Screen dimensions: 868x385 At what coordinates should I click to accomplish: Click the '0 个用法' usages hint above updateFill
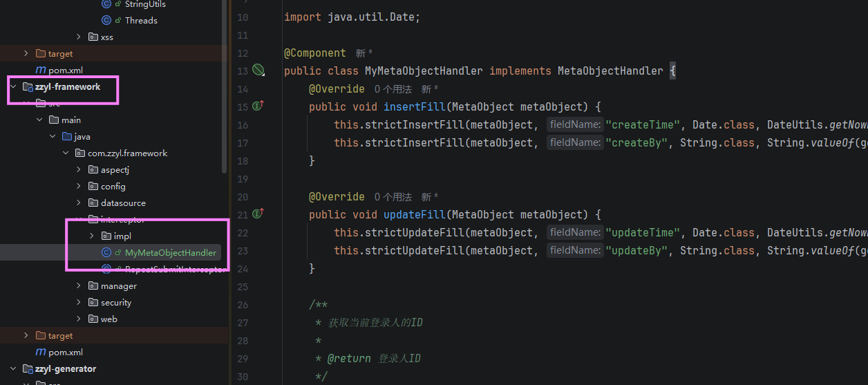click(x=393, y=197)
